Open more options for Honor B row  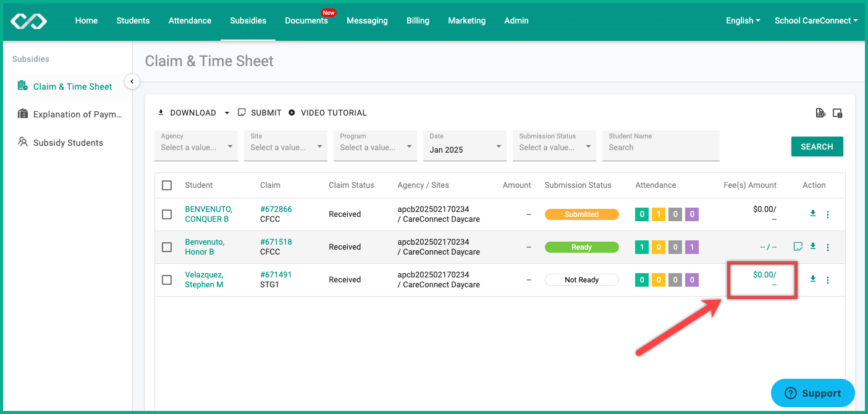[x=828, y=248]
